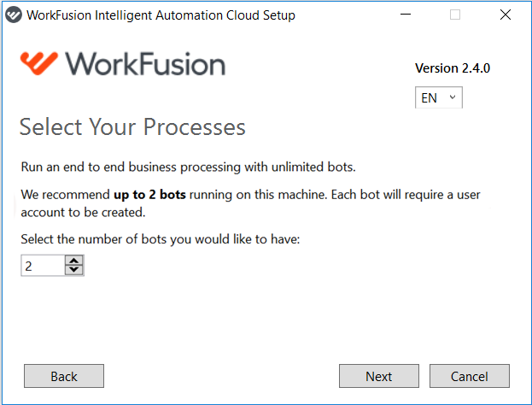Click the 'Run an end to end' description line
The image size is (532, 405).
click(x=189, y=167)
